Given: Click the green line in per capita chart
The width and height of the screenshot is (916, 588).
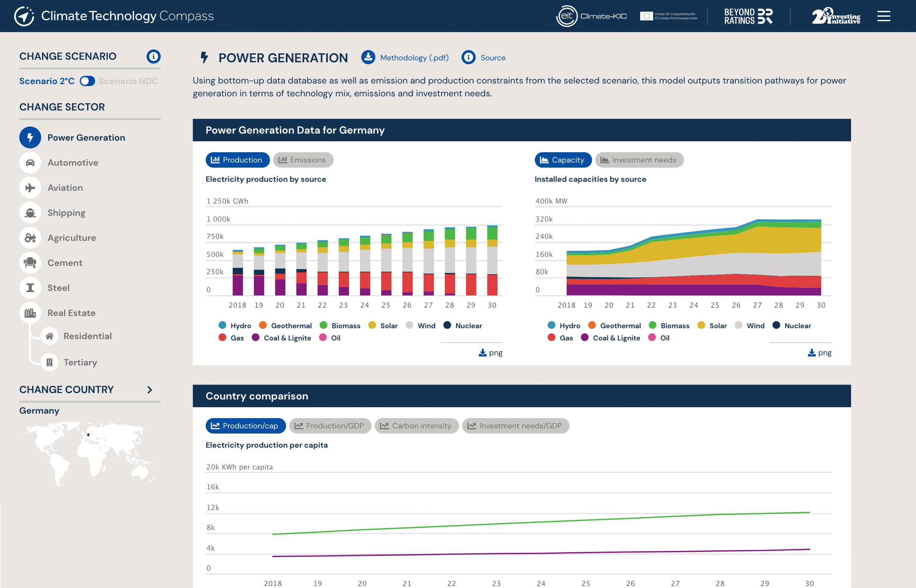Looking at the screenshot, I should click(541, 522).
